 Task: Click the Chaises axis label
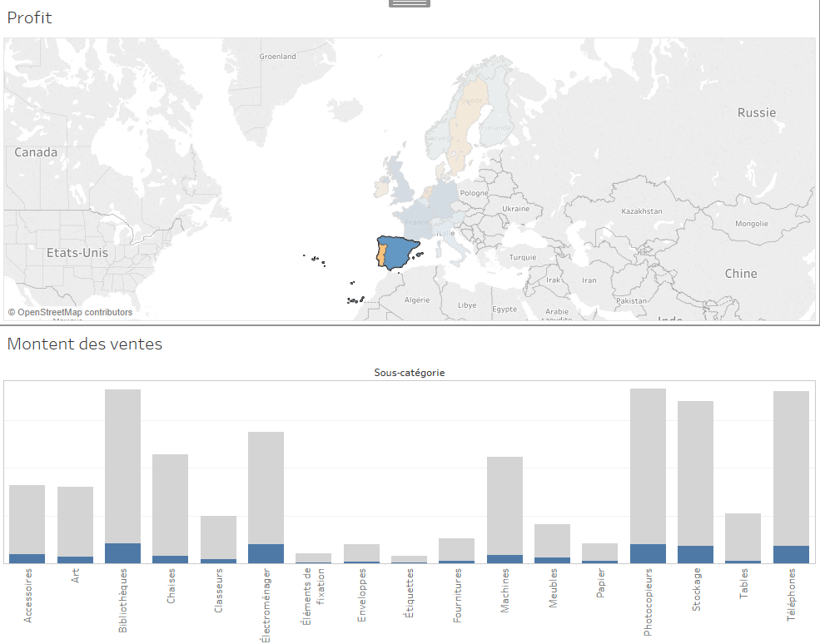pyautogui.click(x=171, y=591)
